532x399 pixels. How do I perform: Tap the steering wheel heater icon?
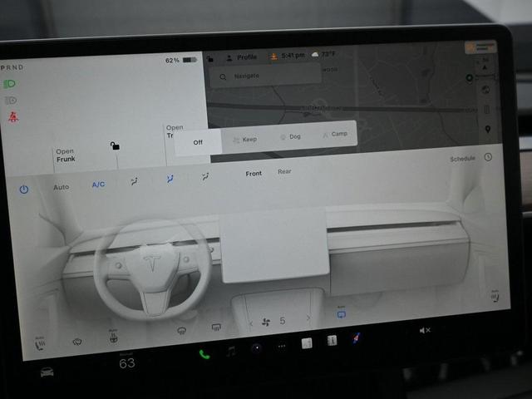tap(114, 337)
